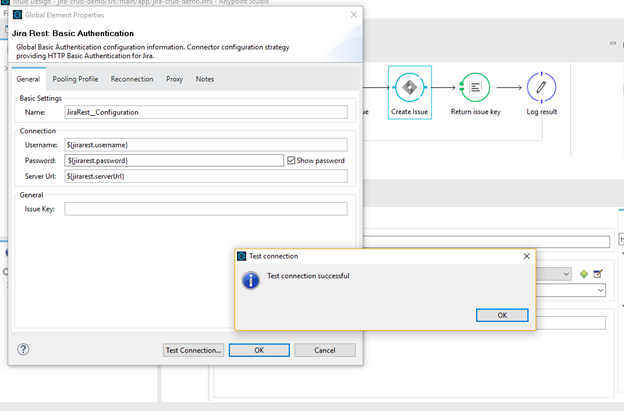Click the green plus add configuration icon
The height and width of the screenshot is (411, 624).
tap(584, 273)
